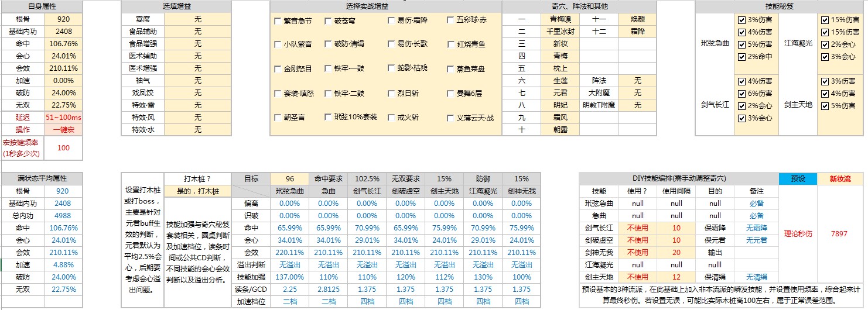
Task: Toggle the 红烧青鱼 food buff checkbox
Action: pos(450,44)
